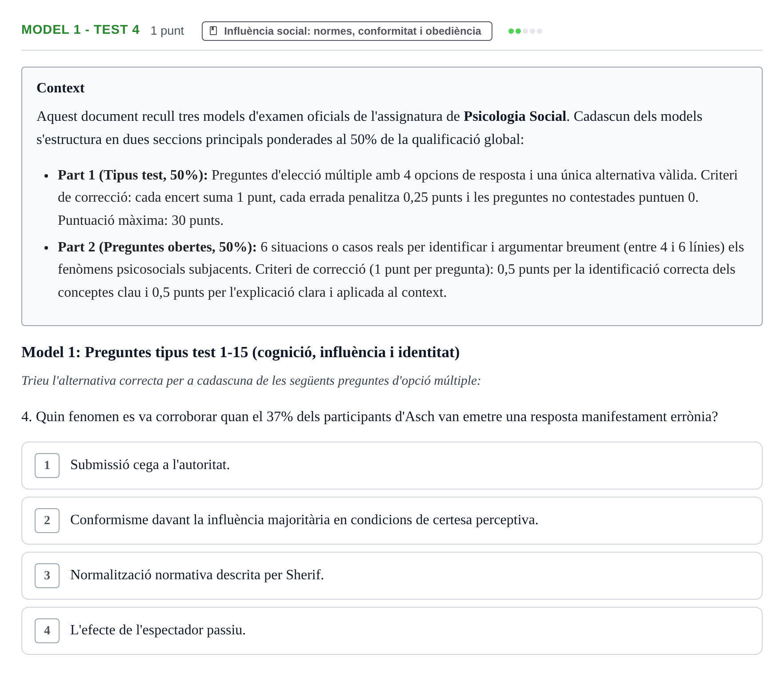784x677 pixels.
Task: Click the bold 'Psicologia Social' text
Action: pyautogui.click(x=515, y=116)
